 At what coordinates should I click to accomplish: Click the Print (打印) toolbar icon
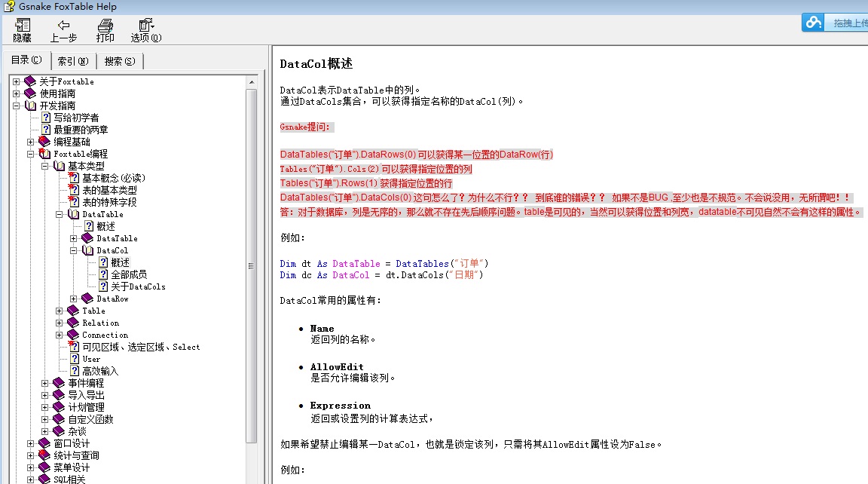tap(105, 26)
